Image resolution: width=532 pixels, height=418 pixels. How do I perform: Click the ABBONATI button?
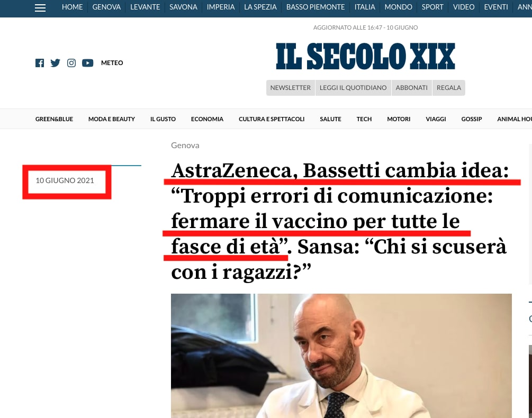click(411, 88)
